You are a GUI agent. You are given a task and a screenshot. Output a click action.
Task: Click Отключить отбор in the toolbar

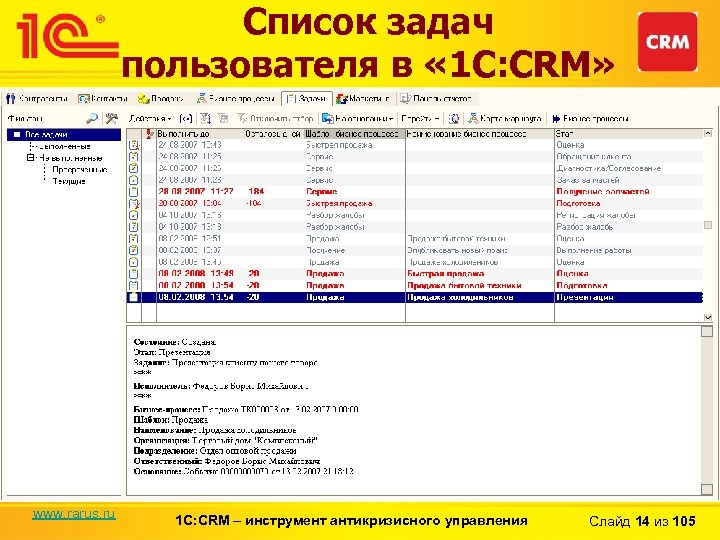[x=276, y=118]
